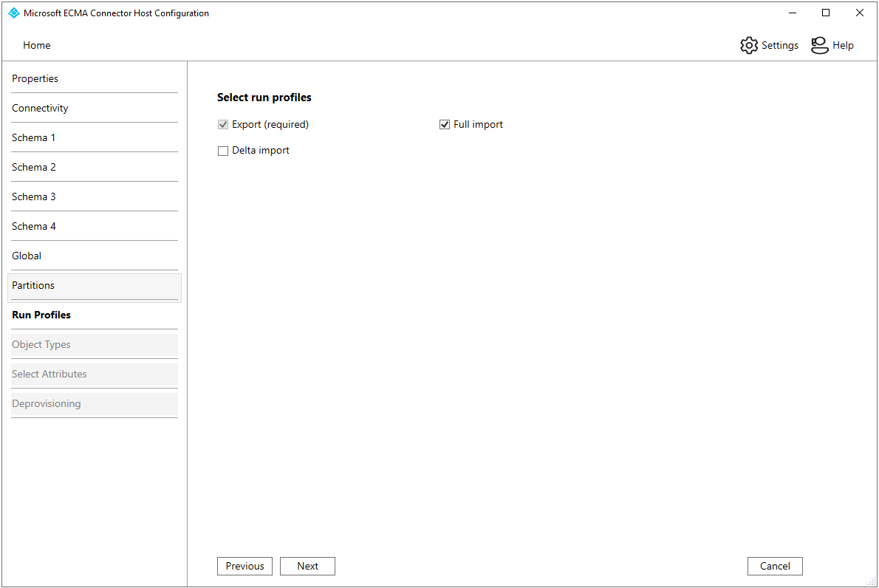Cancel the connector configuration

click(775, 566)
